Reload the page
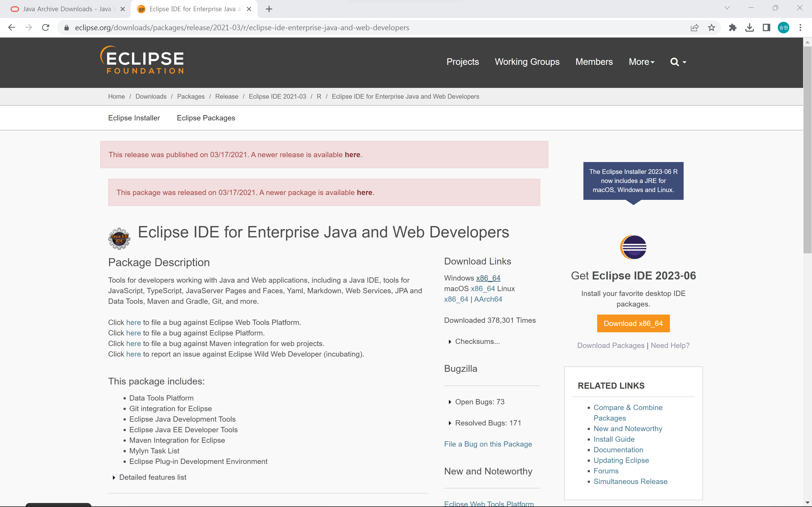Screen dimensions: 812x507 point(46,27)
